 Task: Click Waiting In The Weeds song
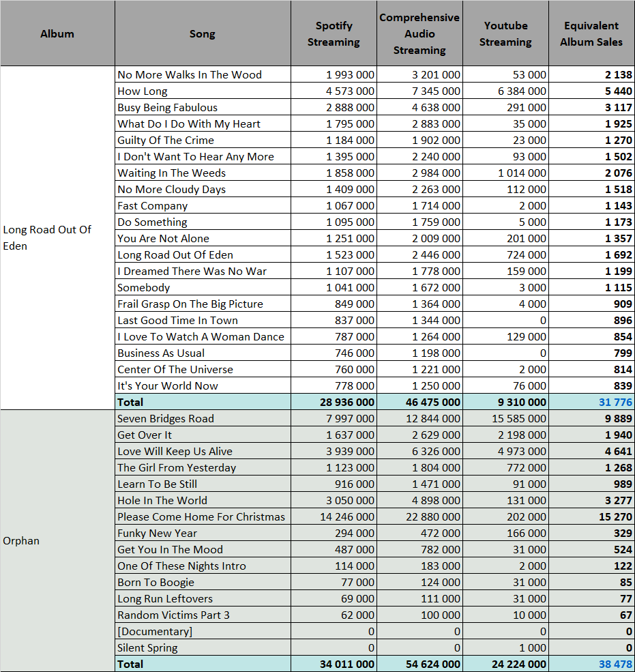pos(203,173)
